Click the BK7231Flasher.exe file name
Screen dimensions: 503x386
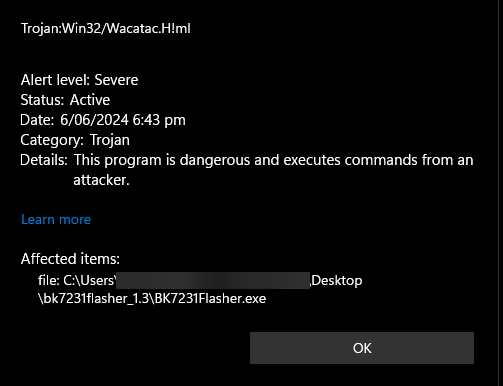point(210,299)
